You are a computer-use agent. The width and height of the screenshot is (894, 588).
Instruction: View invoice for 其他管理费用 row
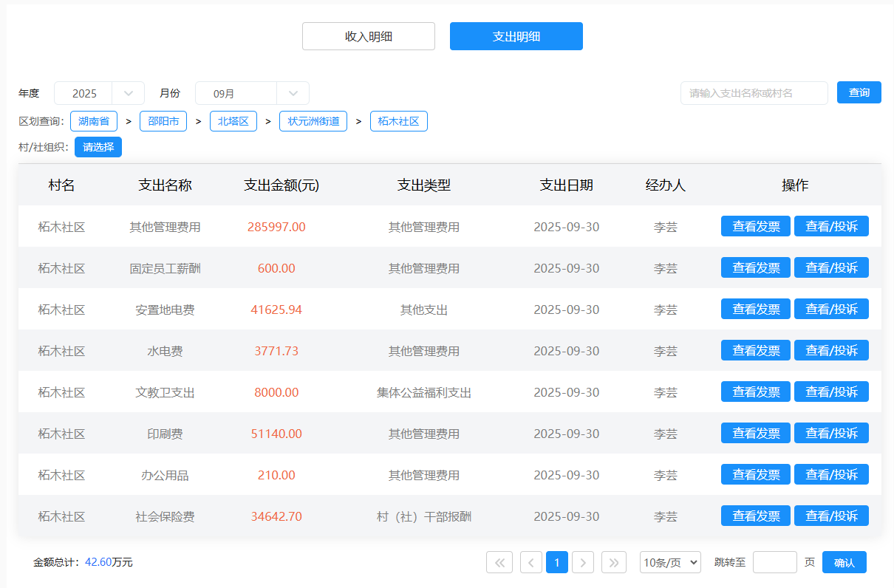click(755, 227)
